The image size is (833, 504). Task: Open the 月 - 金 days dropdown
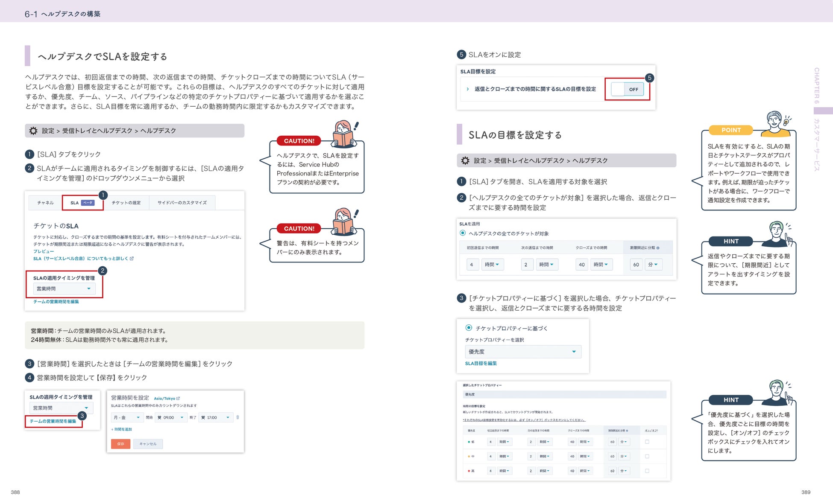(x=126, y=417)
